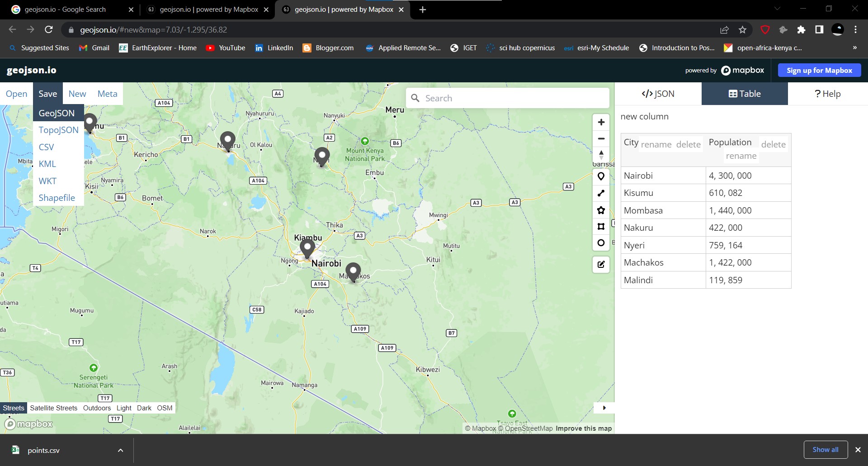Click Sign up for Mapbox button

[819, 70]
